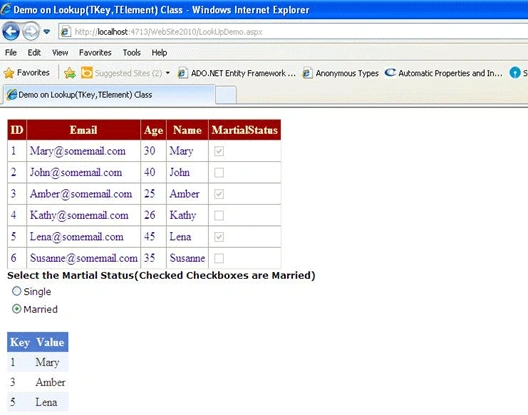
Task: Click the Value header in result table
Action: (x=51, y=342)
